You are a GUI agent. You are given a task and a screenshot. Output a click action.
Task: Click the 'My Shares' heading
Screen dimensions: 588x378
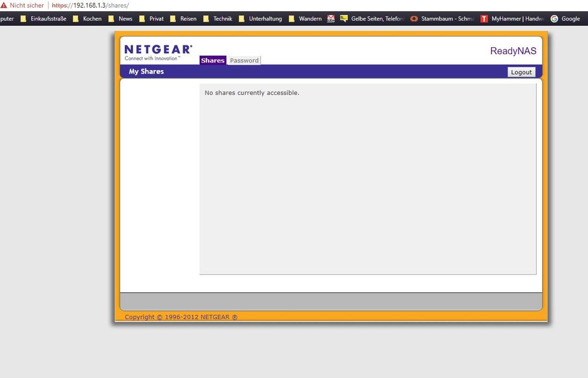coord(146,71)
